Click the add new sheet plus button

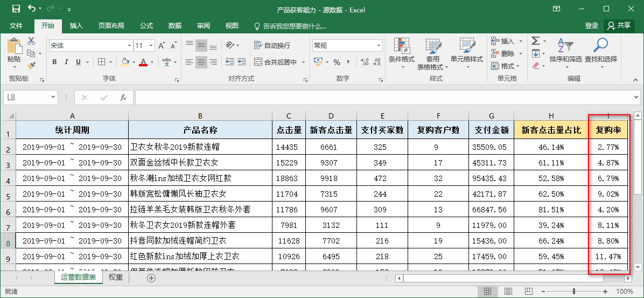click(151, 278)
